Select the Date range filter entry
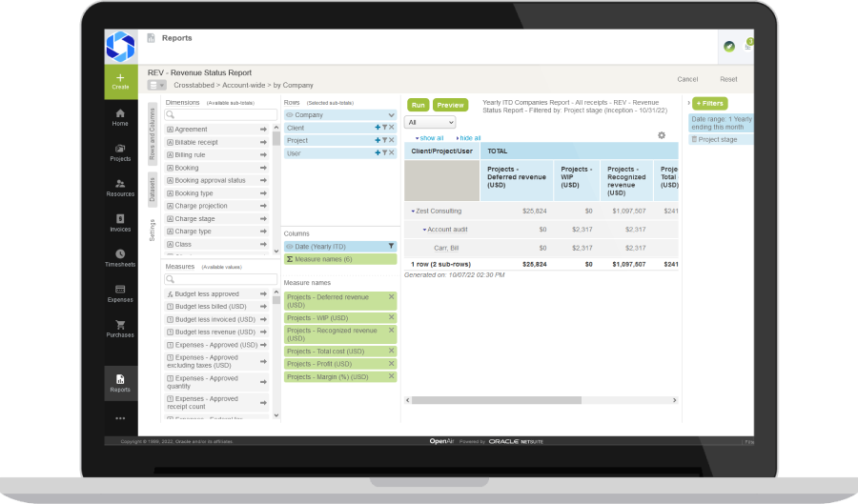 click(x=721, y=123)
